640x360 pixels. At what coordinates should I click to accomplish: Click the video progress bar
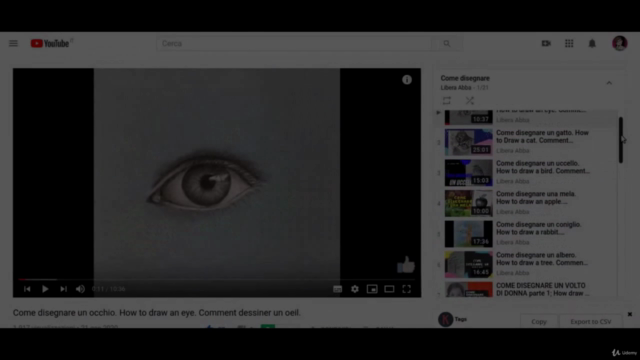[x=217, y=280]
